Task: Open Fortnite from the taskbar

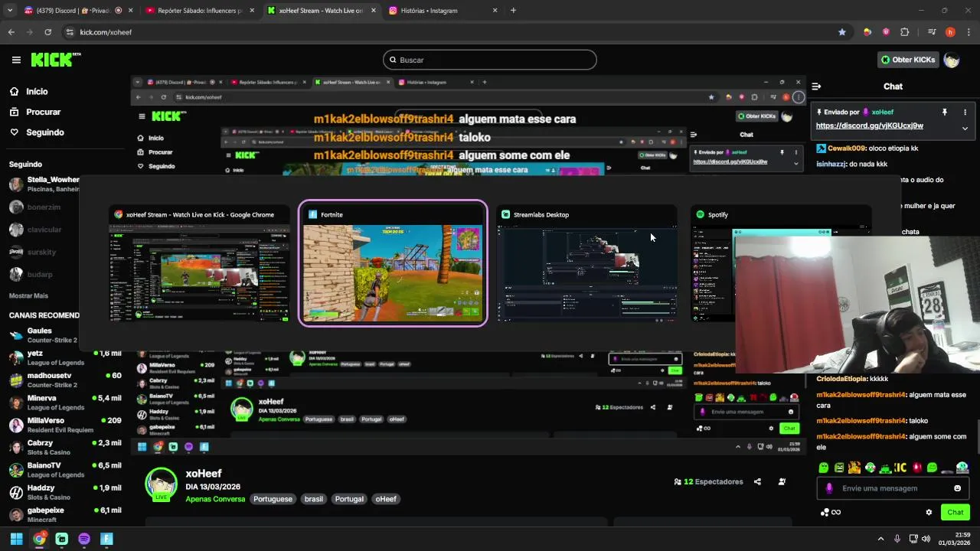Action: coord(106,539)
